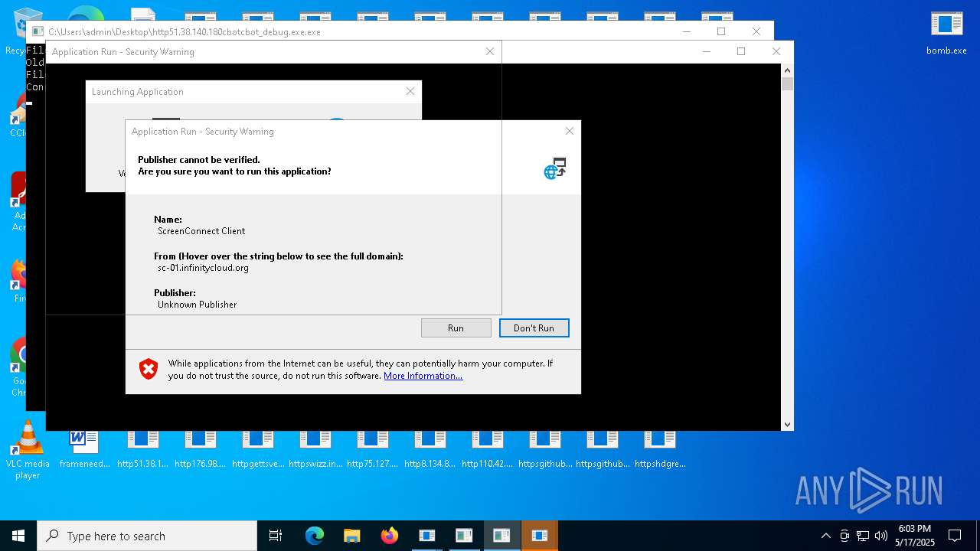This screenshot has height=551, width=980.
Task: Close the front Application Run Security Warning dialog
Action: (569, 131)
